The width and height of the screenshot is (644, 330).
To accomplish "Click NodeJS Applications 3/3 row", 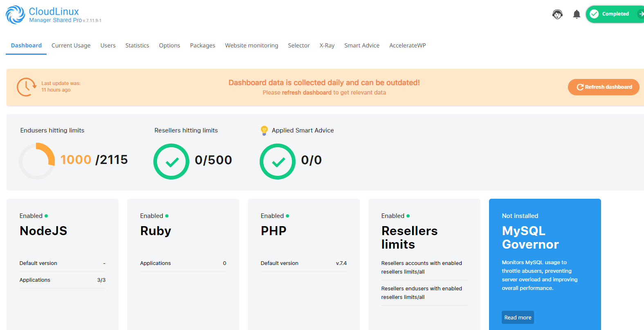I will coord(63,280).
